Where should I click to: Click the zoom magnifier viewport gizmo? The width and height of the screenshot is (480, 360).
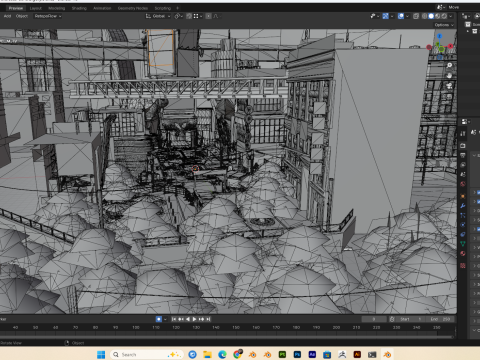(x=449, y=65)
